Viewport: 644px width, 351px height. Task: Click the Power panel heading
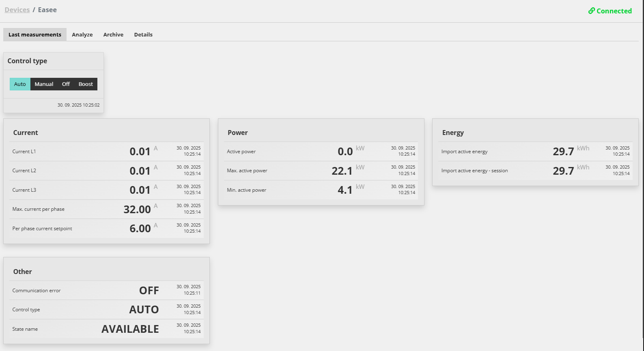click(x=237, y=133)
